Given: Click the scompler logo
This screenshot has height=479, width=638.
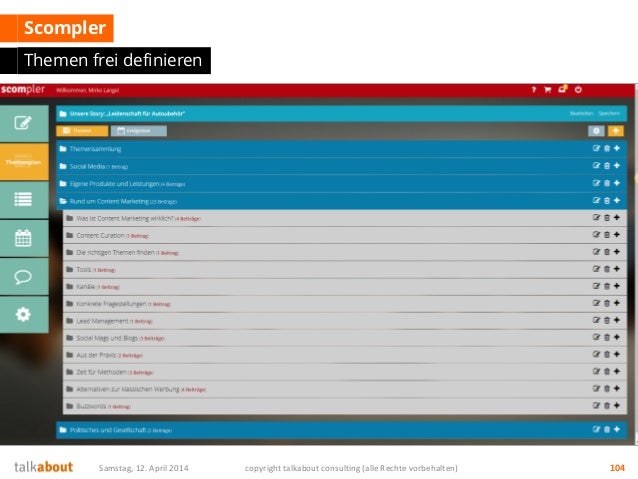Looking at the screenshot, I should 23,90.
